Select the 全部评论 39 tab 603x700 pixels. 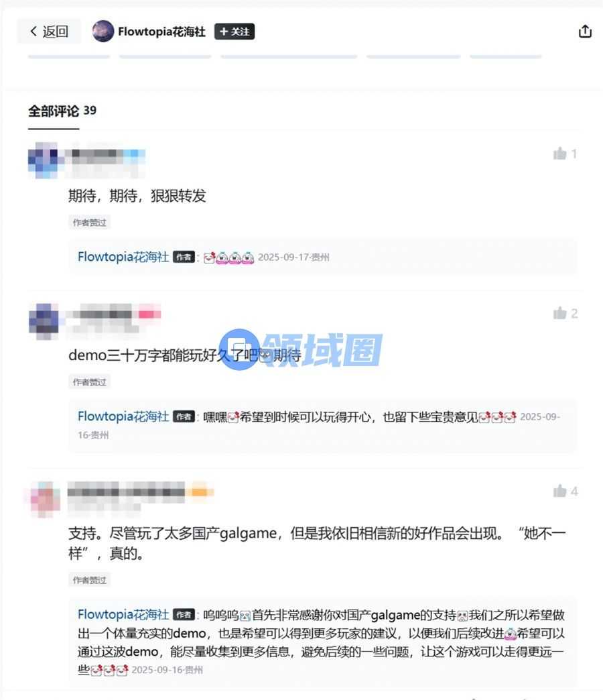click(x=62, y=111)
